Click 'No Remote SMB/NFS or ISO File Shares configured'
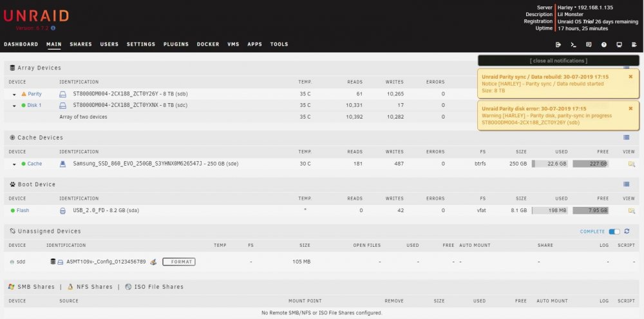The height and width of the screenshot is (319, 644). tap(322, 313)
